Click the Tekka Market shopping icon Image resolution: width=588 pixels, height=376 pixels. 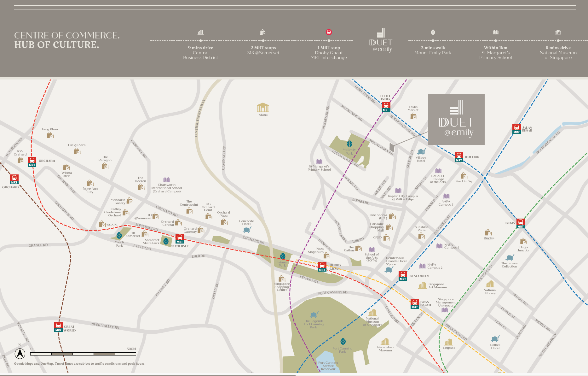(414, 116)
